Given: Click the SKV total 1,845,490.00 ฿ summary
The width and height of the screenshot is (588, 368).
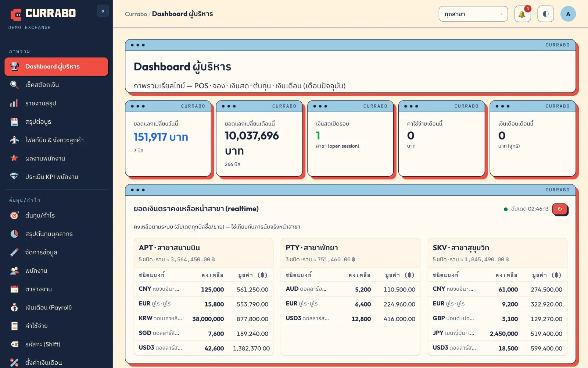Looking at the screenshot, I should pyautogui.click(x=471, y=259).
